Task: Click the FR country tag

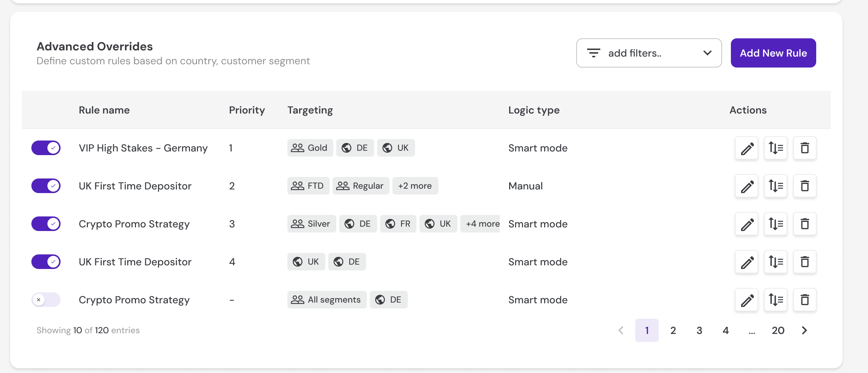Action: (x=398, y=224)
